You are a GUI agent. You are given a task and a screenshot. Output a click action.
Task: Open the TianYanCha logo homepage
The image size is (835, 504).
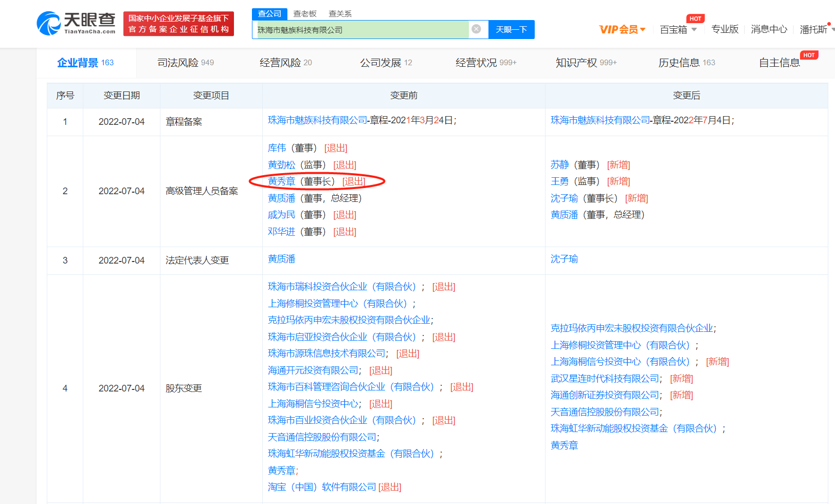click(76, 23)
